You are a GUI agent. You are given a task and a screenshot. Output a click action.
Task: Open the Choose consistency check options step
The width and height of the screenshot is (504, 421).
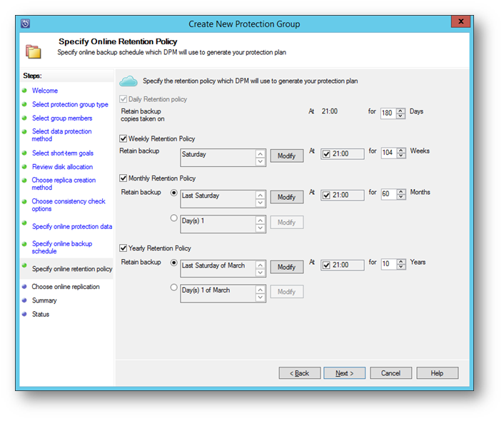[x=69, y=205]
